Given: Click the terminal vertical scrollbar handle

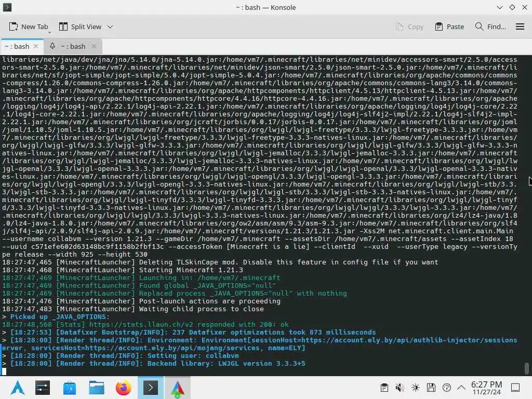Looking at the screenshot, I should click(x=527, y=369).
